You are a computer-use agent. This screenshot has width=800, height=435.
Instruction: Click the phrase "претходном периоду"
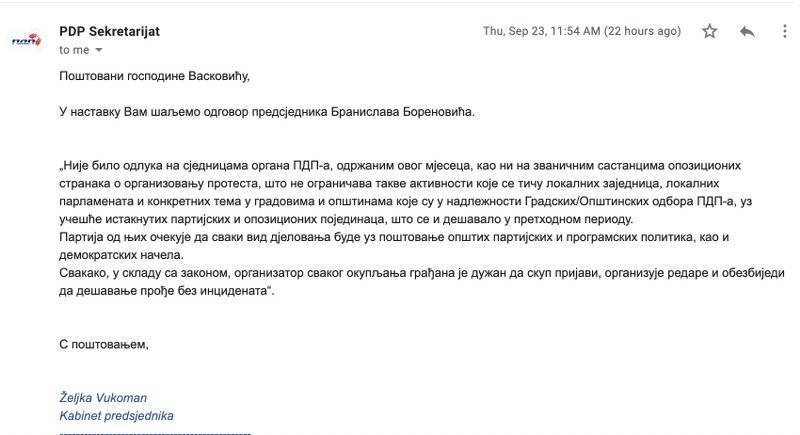[573, 219]
